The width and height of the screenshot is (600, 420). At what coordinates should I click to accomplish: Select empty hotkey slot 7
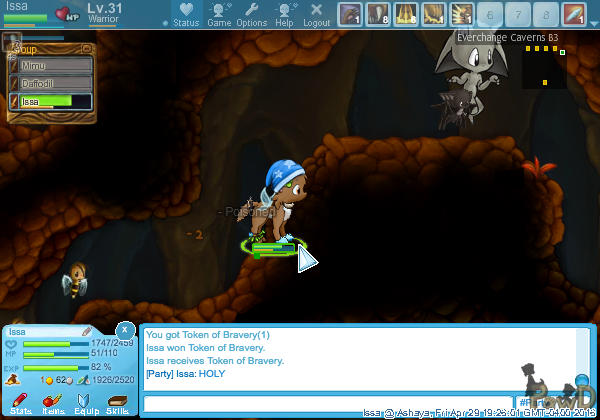pyautogui.click(x=518, y=14)
